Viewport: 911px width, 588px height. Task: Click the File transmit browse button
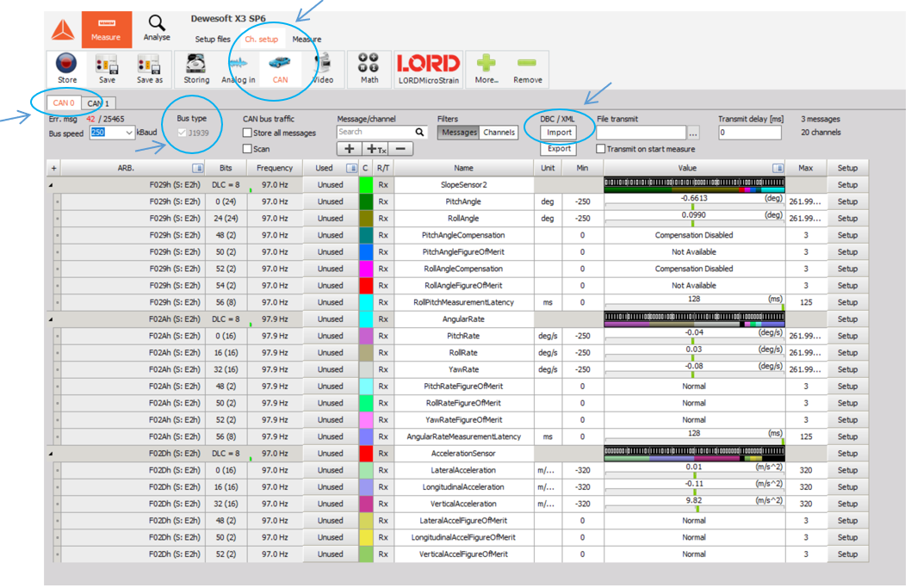click(693, 133)
